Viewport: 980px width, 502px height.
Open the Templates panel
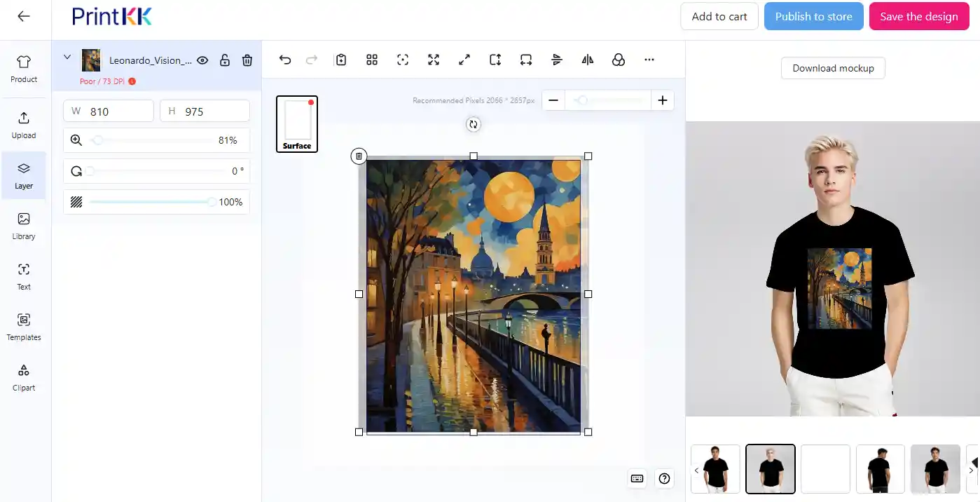24,327
